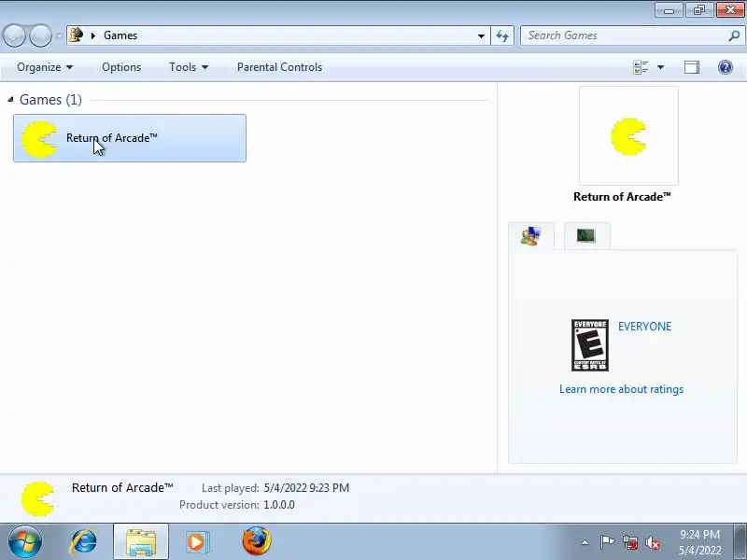This screenshot has width=747, height=560.
Task: Switch to the performance monitor tab
Action: (x=586, y=236)
